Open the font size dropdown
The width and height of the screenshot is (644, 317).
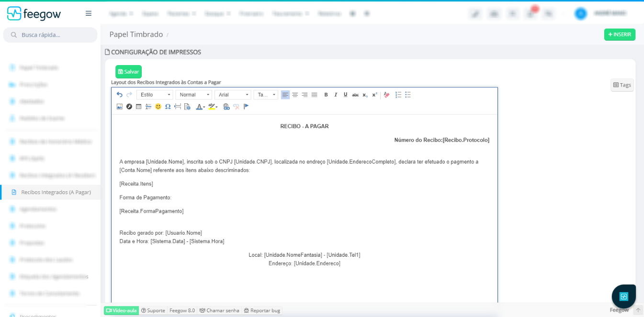(266, 95)
